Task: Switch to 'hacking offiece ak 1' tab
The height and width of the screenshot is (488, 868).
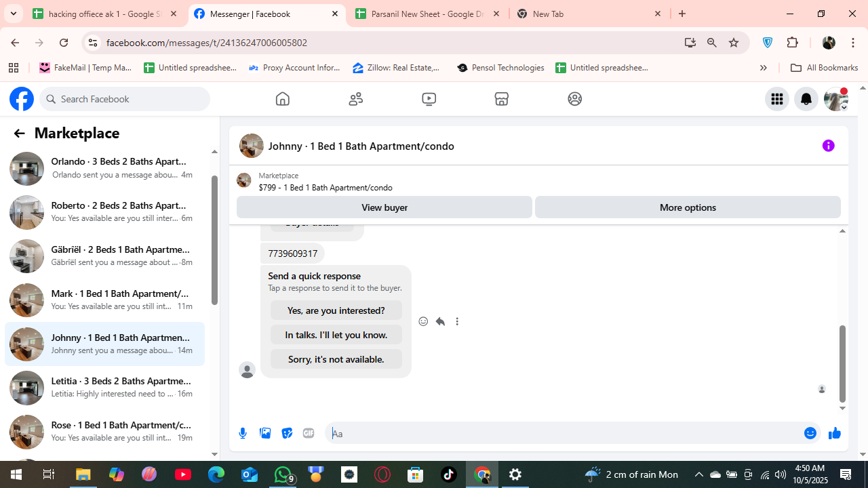Action: [104, 14]
